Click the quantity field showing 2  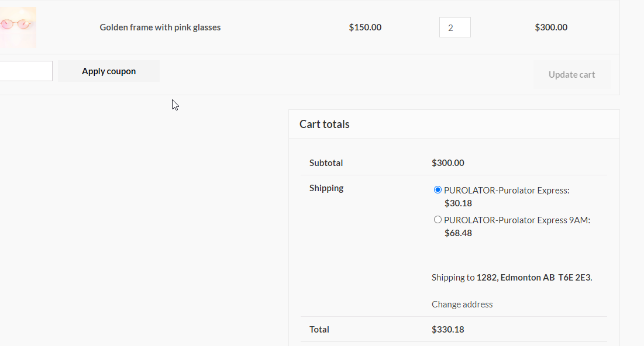(x=454, y=27)
